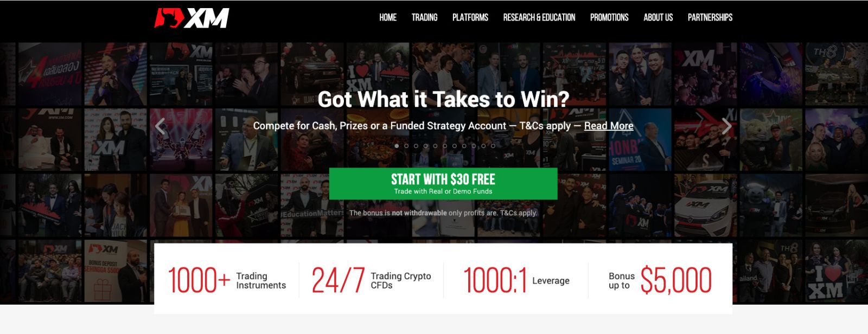Advance carousel with right arrow
This screenshot has height=334, width=868.
(x=726, y=127)
